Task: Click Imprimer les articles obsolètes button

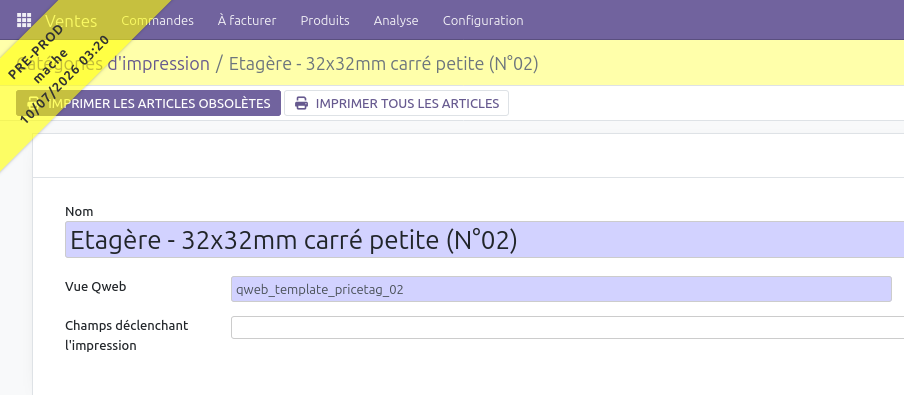Action: (148, 103)
